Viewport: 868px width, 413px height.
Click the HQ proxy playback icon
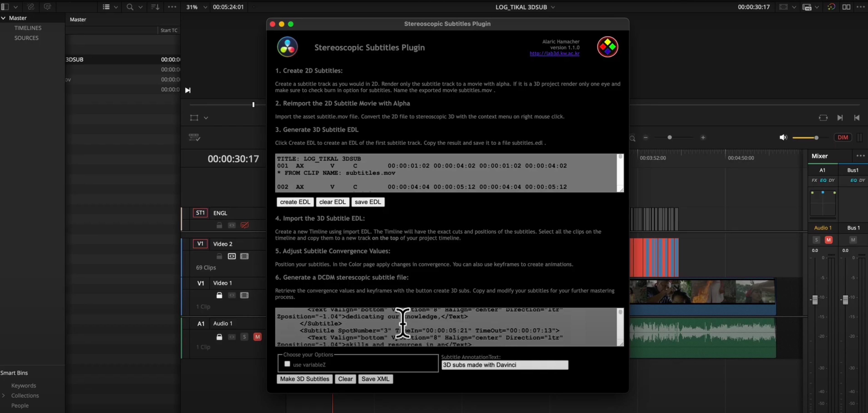[807, 7]
